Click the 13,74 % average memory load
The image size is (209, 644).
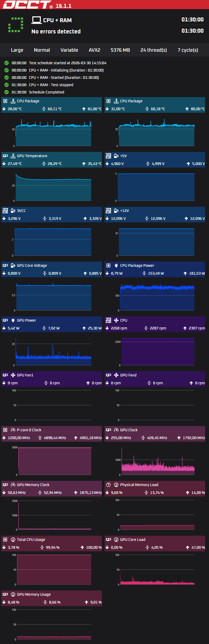[x=157, y=493]
